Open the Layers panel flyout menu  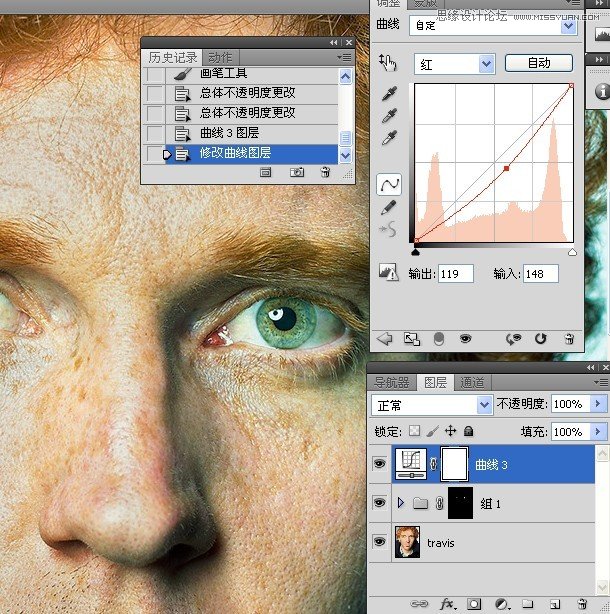601,382
